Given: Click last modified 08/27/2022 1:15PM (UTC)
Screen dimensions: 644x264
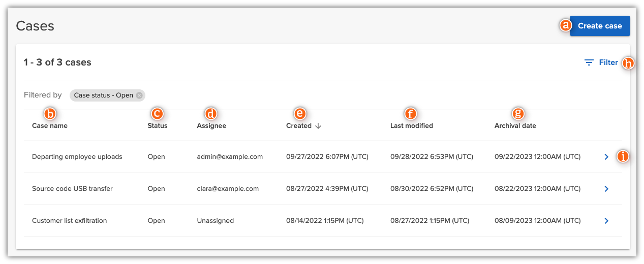Looking at the screenshot, I should click(x=430, y=221).
